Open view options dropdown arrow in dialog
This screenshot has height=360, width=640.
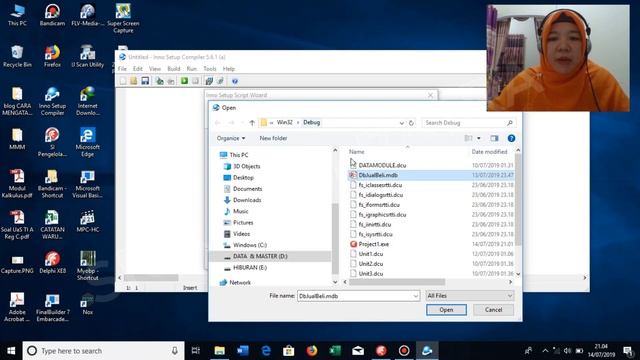click(x=479, y=138)
